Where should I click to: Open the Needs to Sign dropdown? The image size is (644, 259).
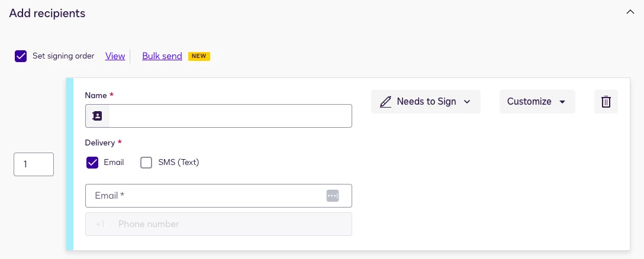(426, 101)
